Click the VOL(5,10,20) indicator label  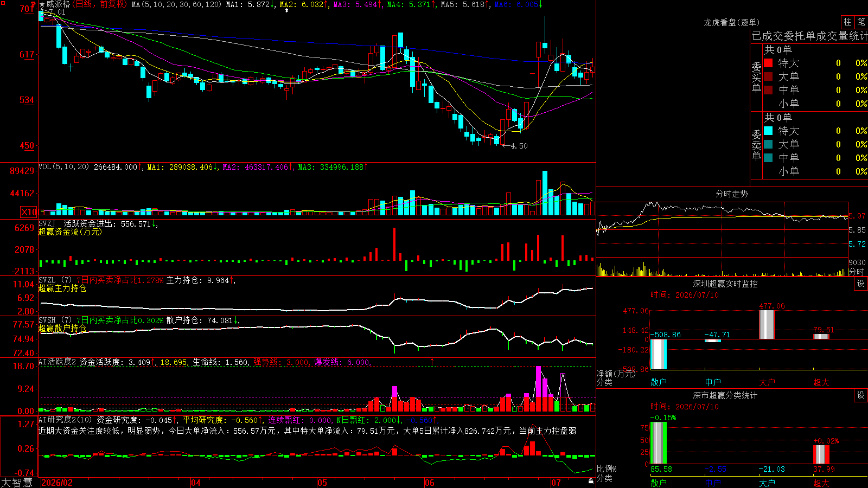(x=64, y=166)
